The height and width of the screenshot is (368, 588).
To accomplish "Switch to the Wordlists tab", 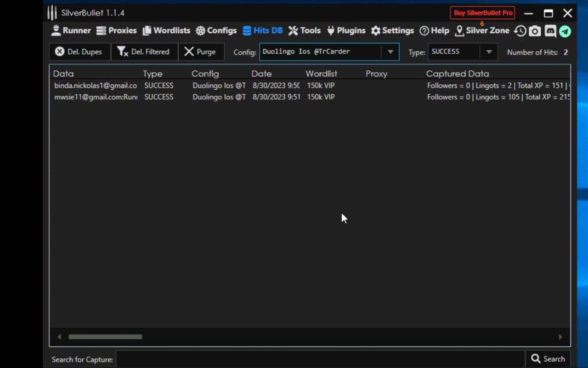I will 166,31.
